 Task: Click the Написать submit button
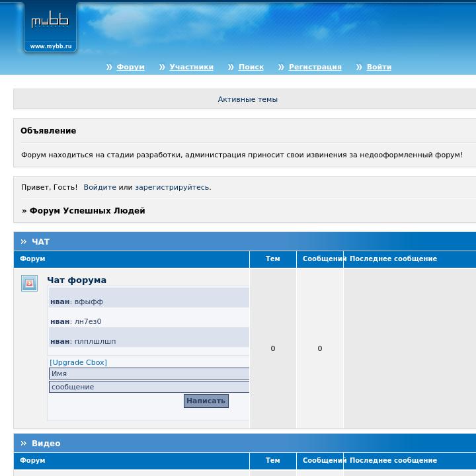(x=206, y=401)
